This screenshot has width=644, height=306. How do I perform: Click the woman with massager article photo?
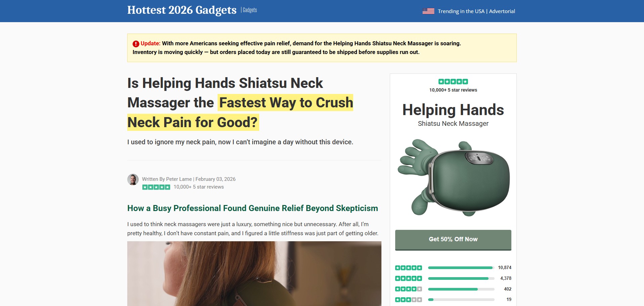[x=254, y=273]
